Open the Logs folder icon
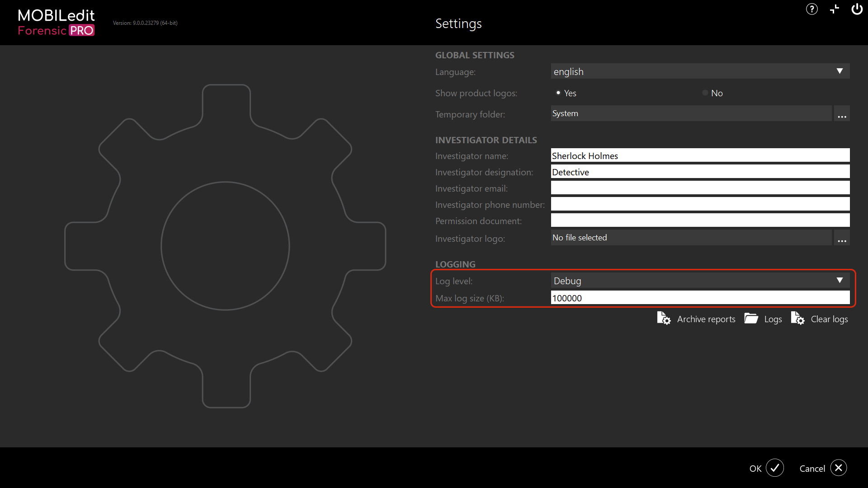868x488 pixels. pyautogui.click(x=751, y=318)
